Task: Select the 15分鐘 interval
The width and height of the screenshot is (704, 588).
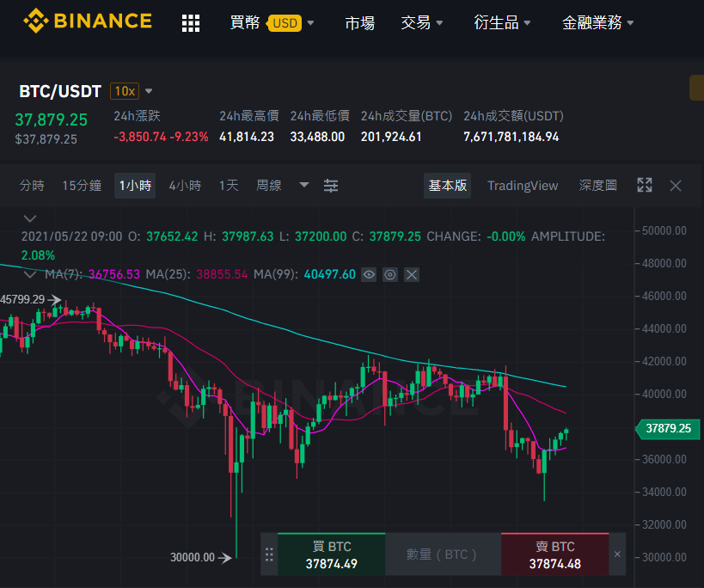Action: click(82, 186)
